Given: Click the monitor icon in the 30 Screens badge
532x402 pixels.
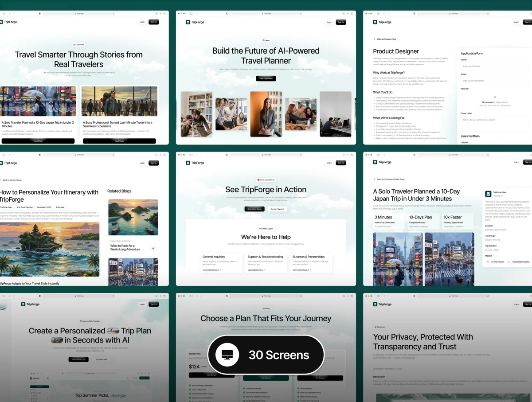Looking at the screenshot, I should click(227, 355).
